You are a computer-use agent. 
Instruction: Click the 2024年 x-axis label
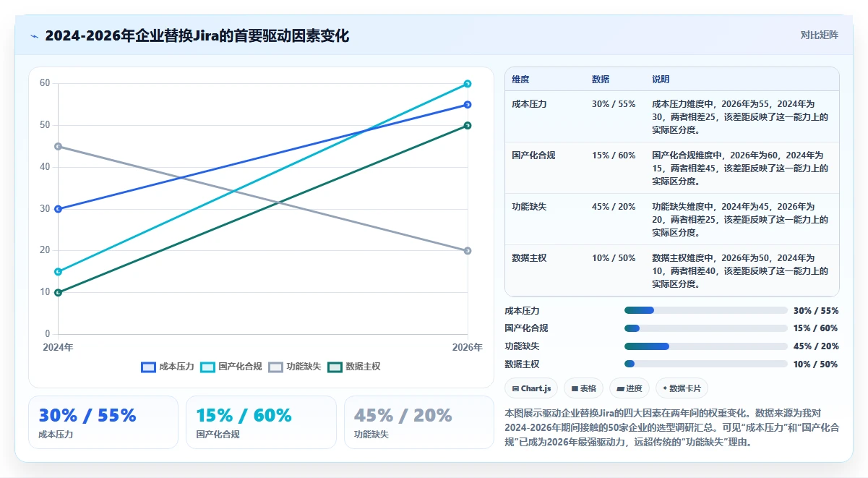pos(58,348)
